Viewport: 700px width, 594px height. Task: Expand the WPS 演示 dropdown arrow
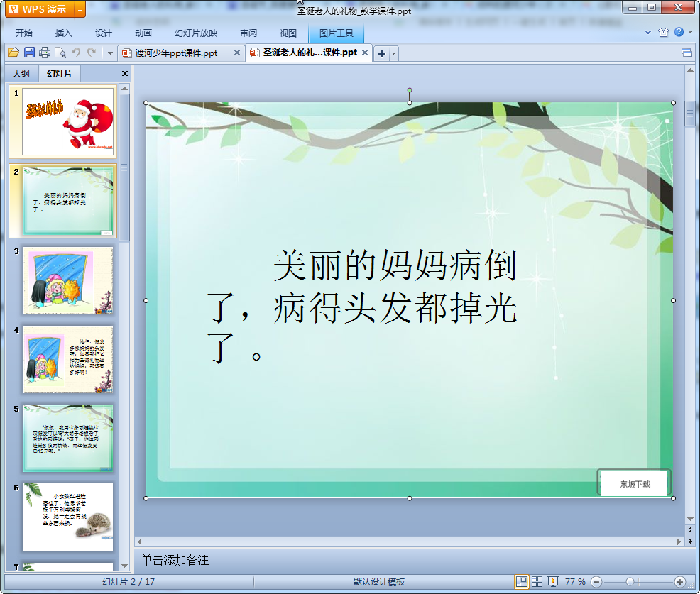click(x=80, y=9)
